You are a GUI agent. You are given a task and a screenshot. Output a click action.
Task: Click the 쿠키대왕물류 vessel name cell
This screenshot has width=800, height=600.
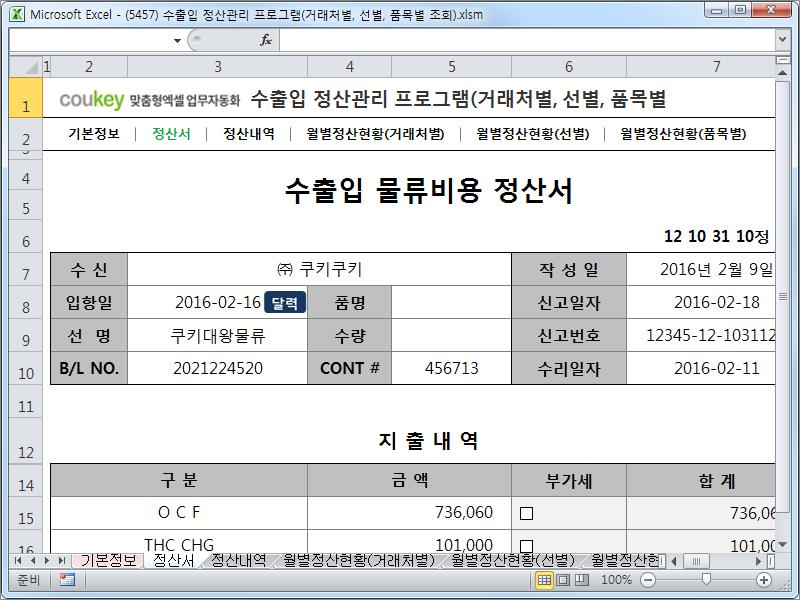point(218,336)
